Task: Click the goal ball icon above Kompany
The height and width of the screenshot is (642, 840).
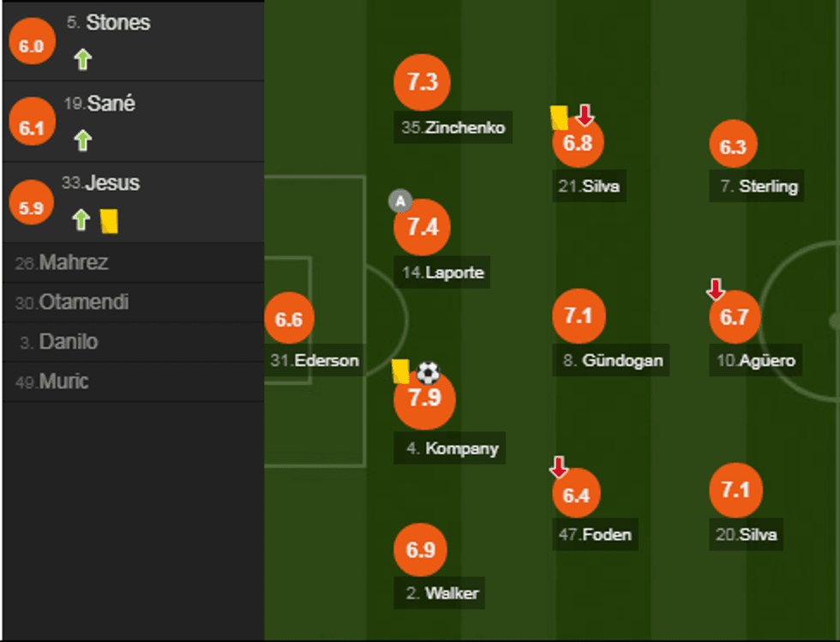Action: [x=428, y=373]
